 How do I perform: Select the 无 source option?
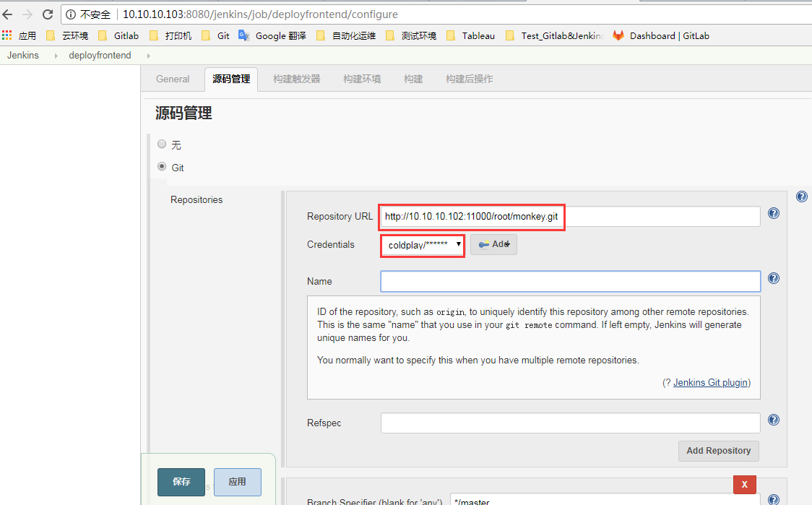pyautogui.click(x=162, y=144)
